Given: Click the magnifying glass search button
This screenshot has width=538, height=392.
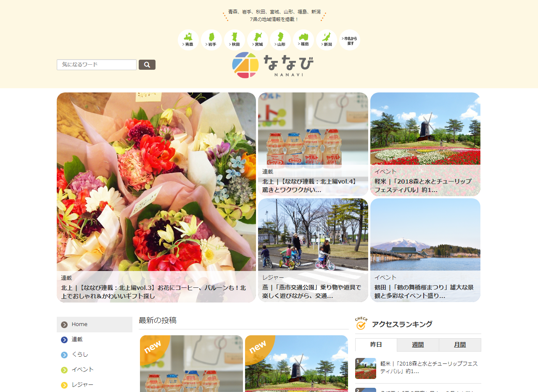Looking at the screenshot, I should click(x=147, y=65).
